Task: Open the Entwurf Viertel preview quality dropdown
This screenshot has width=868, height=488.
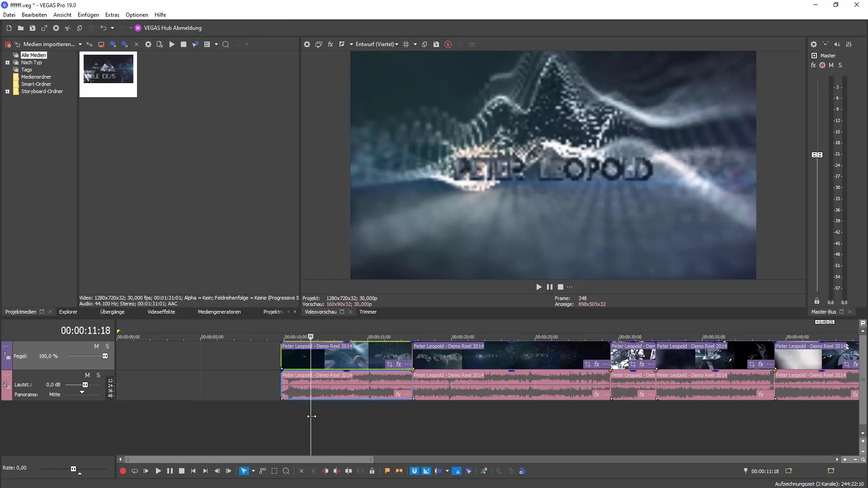Action: pyautogui.click(x=398, y=44)
